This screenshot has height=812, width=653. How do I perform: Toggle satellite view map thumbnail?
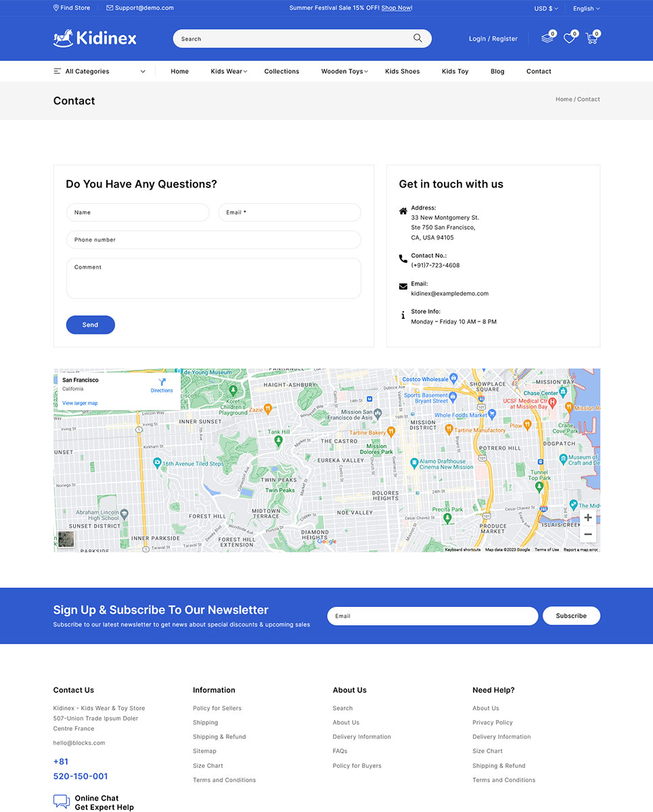66,539
